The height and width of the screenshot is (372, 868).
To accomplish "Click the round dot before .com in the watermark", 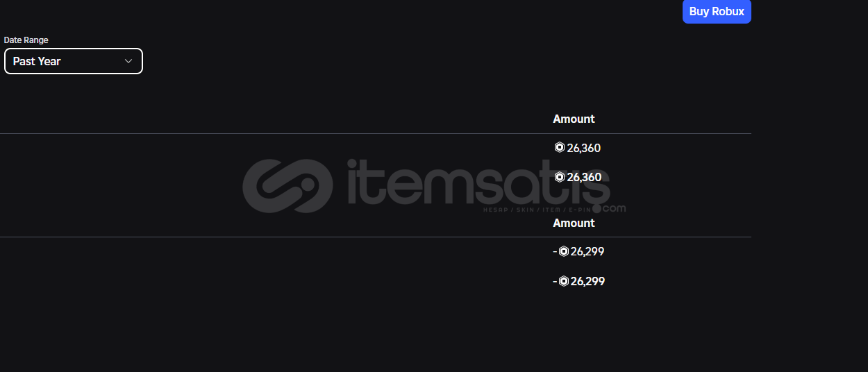I will tap(597, 208).
